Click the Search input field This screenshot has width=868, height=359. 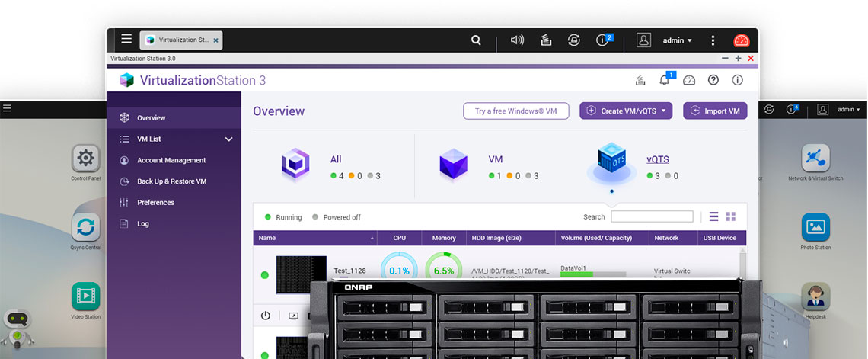(652, 216)
